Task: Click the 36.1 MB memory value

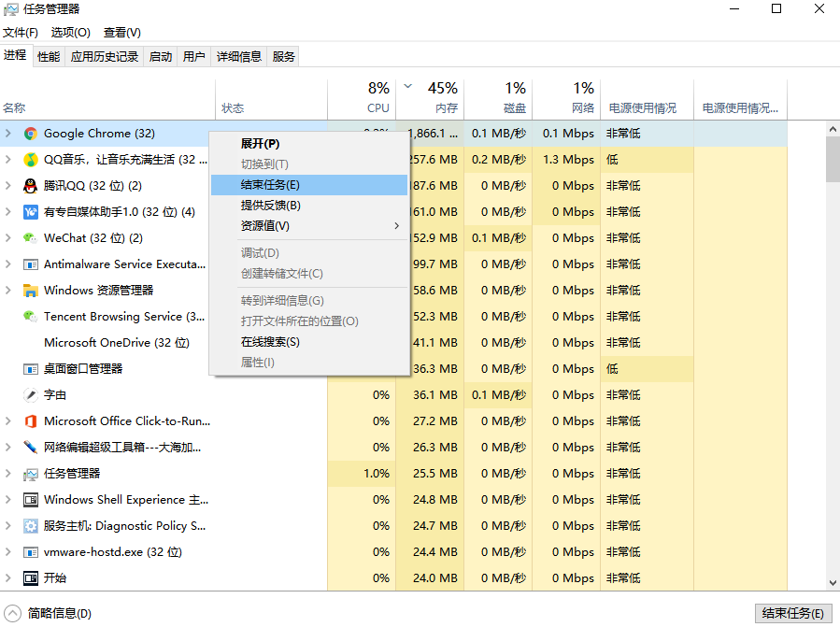Action: tap(435, 395)
